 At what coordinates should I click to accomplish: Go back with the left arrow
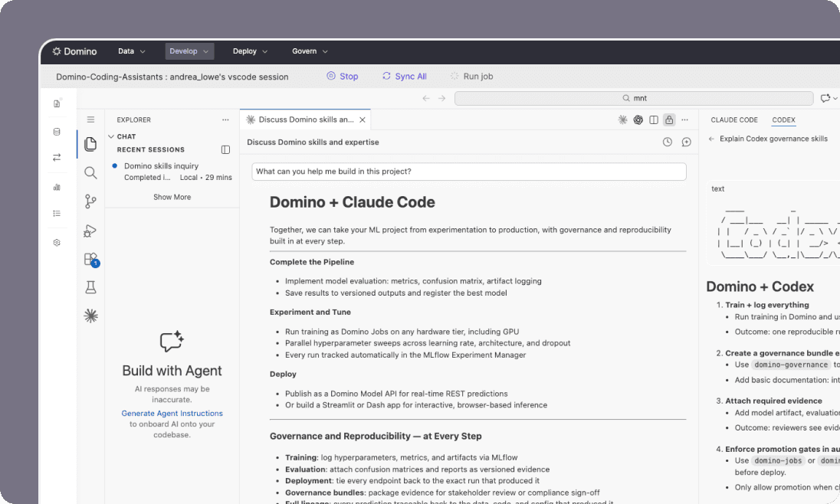pos(426,99)
